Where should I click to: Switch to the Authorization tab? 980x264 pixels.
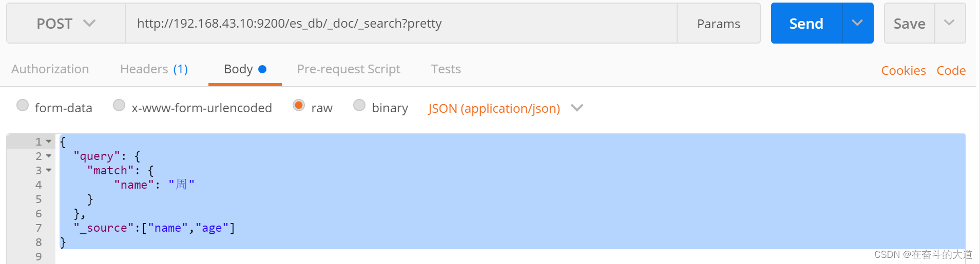click(50, 69)
